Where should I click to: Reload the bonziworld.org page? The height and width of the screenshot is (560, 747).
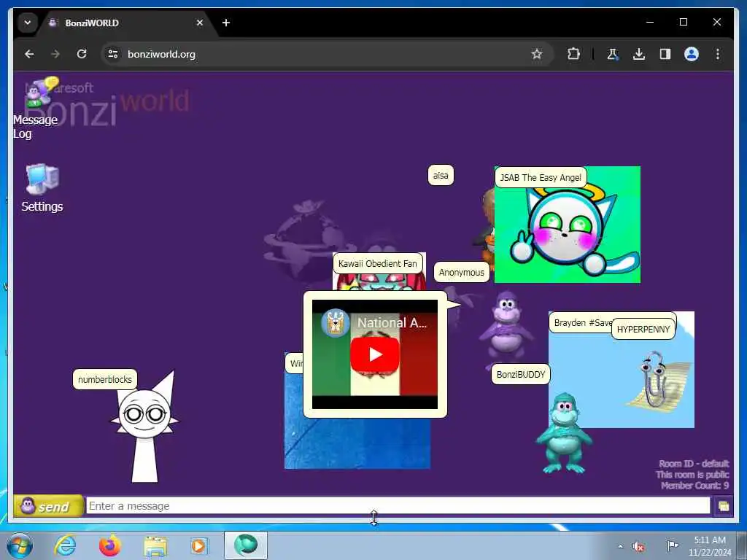click(x=82, y=54)
